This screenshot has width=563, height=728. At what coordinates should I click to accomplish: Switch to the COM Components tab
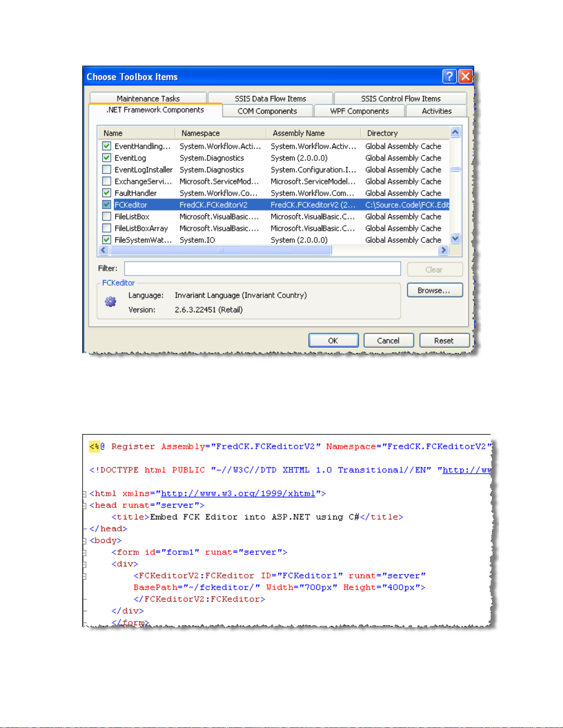coord(267,111)
